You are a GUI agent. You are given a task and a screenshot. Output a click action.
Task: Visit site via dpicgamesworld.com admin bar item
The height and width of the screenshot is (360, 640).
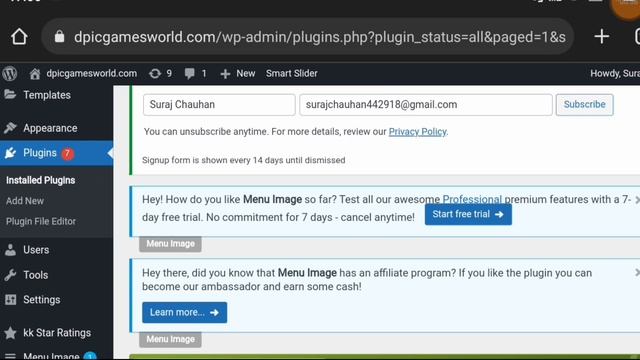(x=83, y=73)
